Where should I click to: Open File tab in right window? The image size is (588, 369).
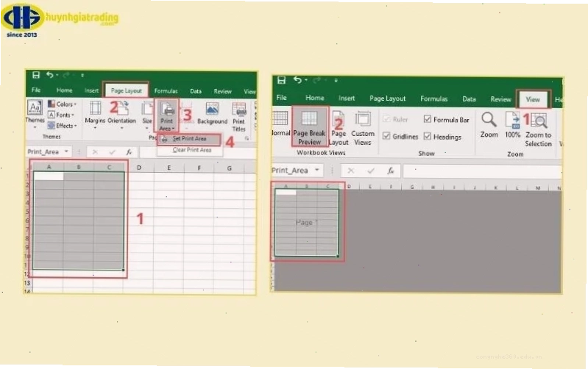(x=282, y=98)
